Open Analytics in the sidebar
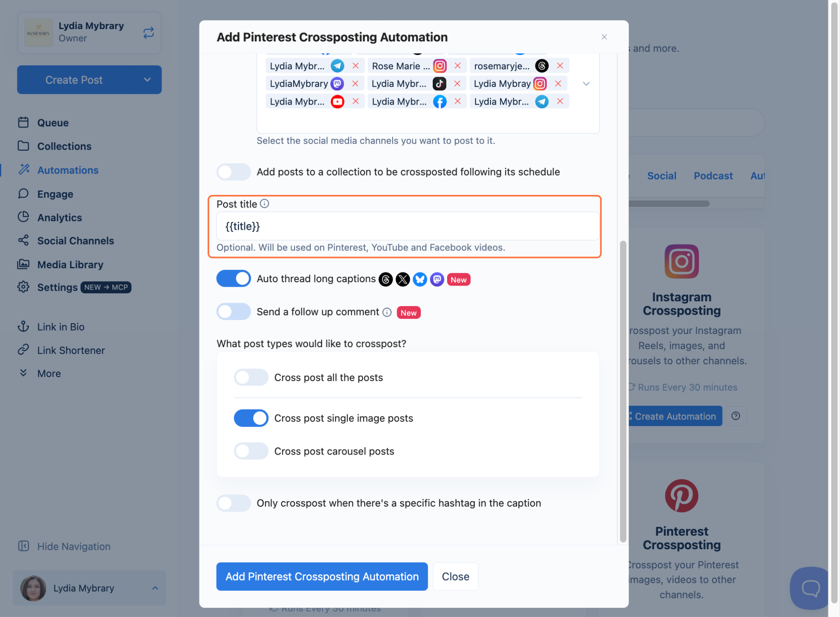Screen dimensions: 840x617 point(59,217)
